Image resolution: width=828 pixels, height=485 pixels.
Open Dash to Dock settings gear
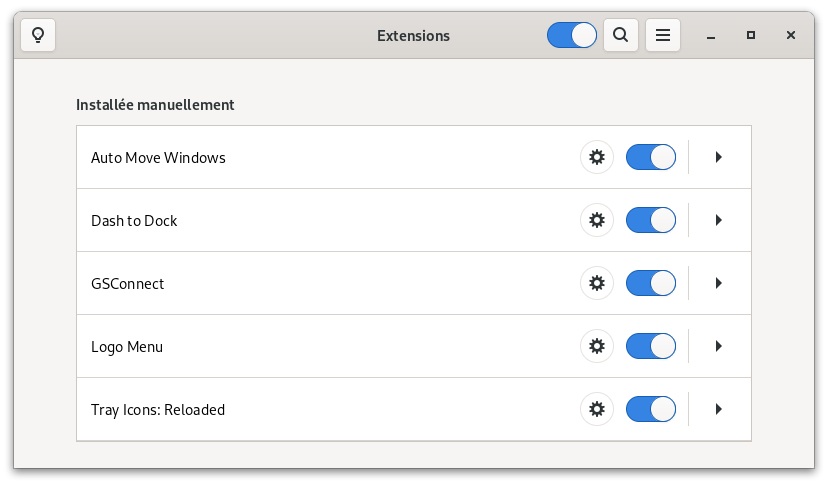click(x=597, y=220)
